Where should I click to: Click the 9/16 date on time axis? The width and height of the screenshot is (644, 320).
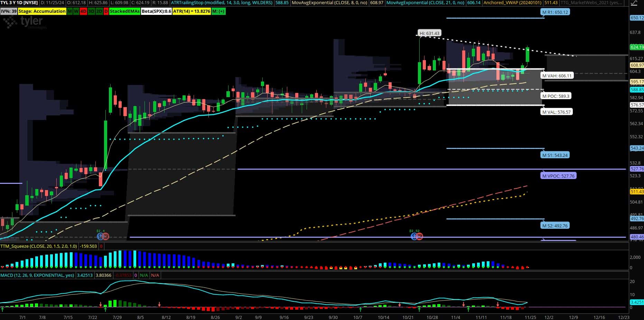pyautogui.click(x=284, y=317)
